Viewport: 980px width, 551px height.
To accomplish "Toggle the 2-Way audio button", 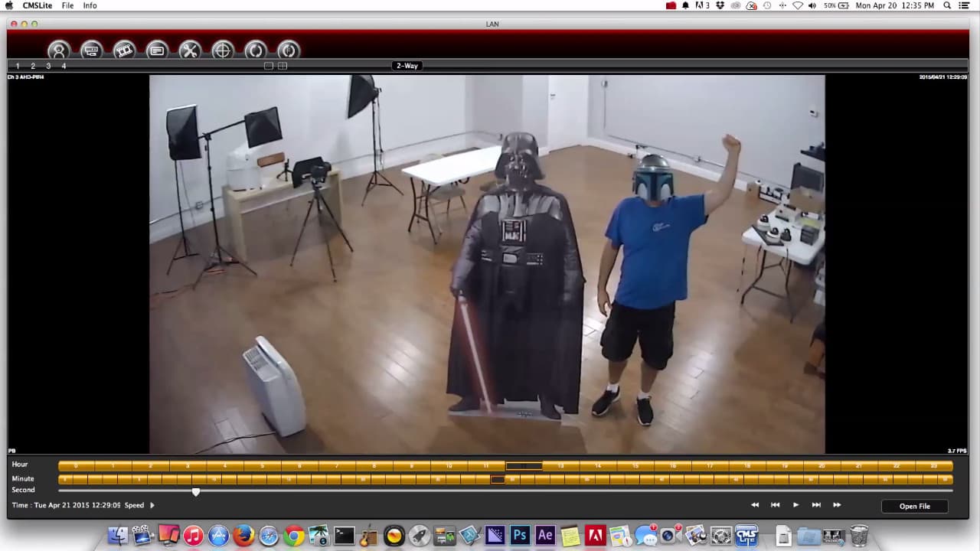I will (x=407, y=66).
